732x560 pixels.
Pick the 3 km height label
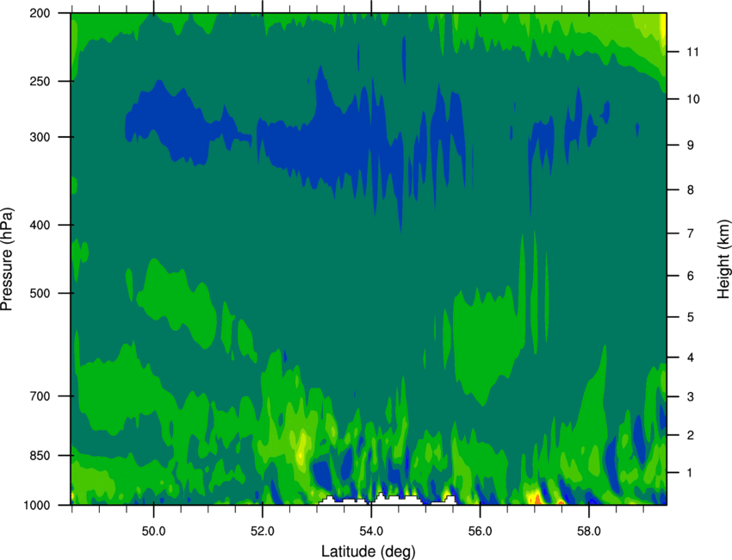tap(691, 397)
